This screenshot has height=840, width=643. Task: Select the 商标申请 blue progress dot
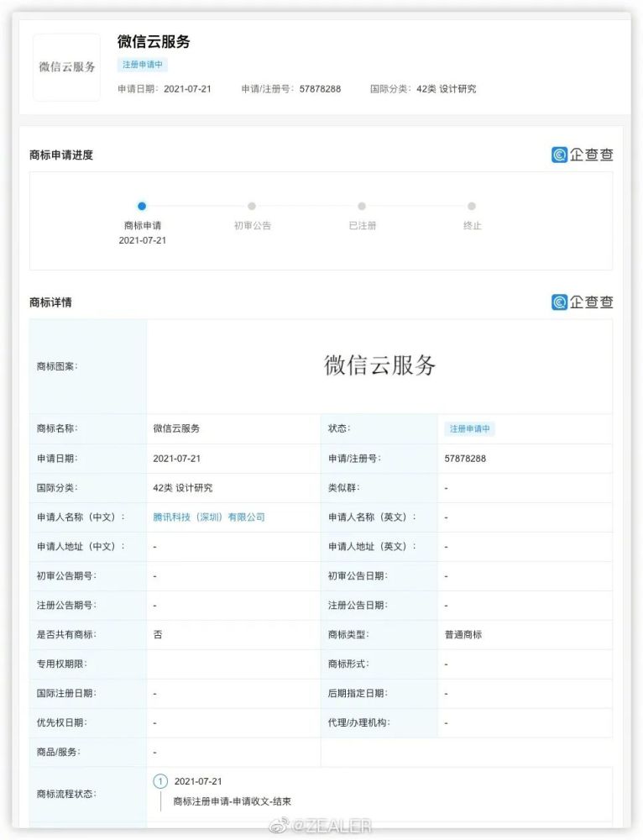click(142, 206)
